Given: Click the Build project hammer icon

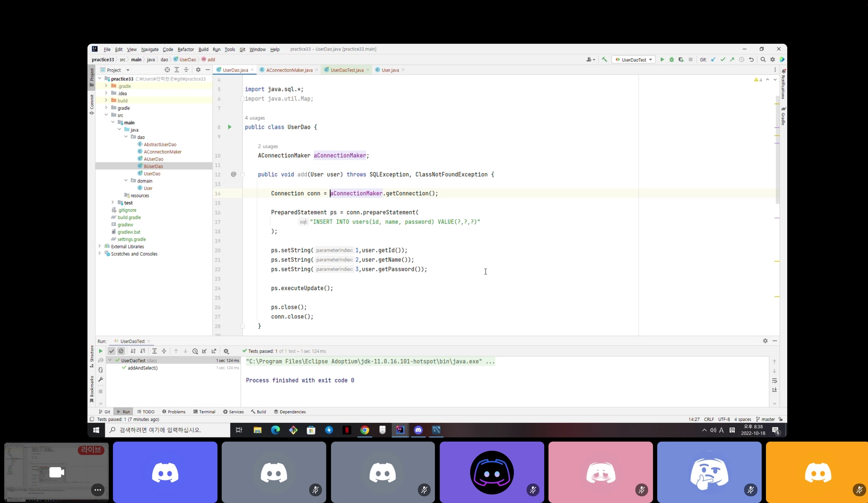Looking at the screenshot, I should 604,59.
